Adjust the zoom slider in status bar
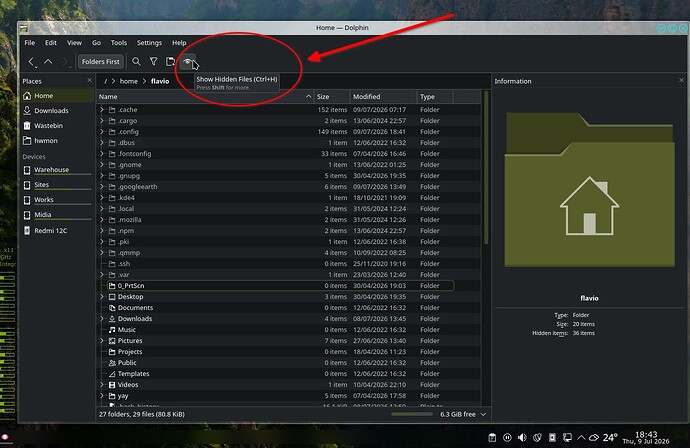Image resolution: width=690 pixels, height=448 pixels. coord(412,414)
